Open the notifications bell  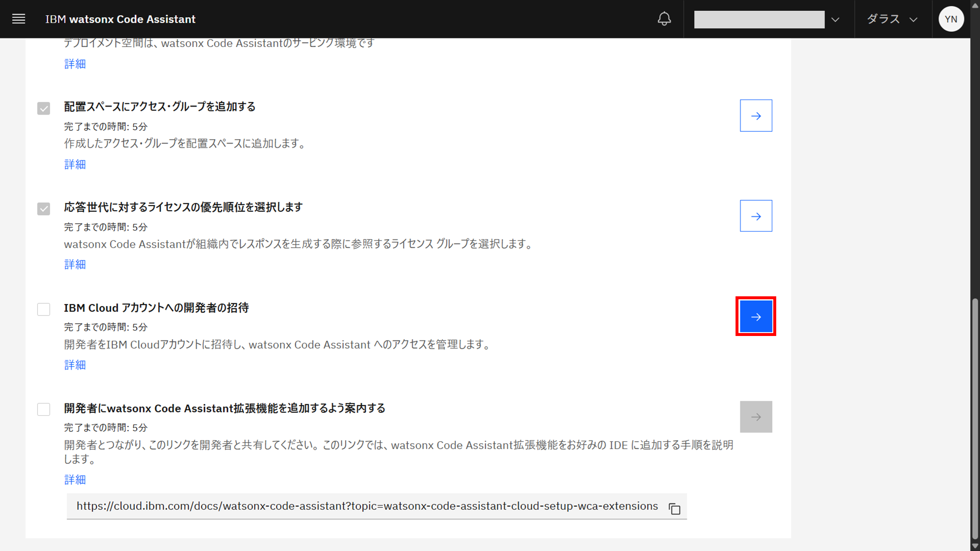[664, 19]
